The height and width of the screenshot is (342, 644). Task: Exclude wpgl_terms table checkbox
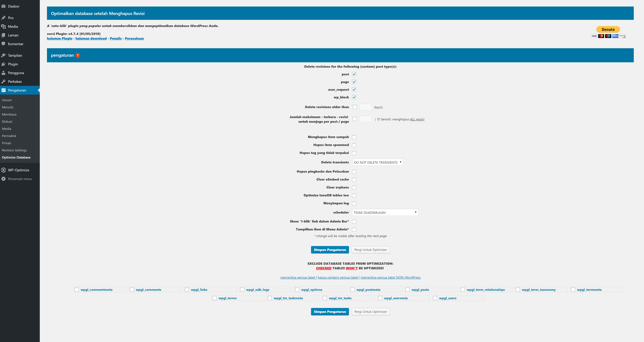coord(214,298)
